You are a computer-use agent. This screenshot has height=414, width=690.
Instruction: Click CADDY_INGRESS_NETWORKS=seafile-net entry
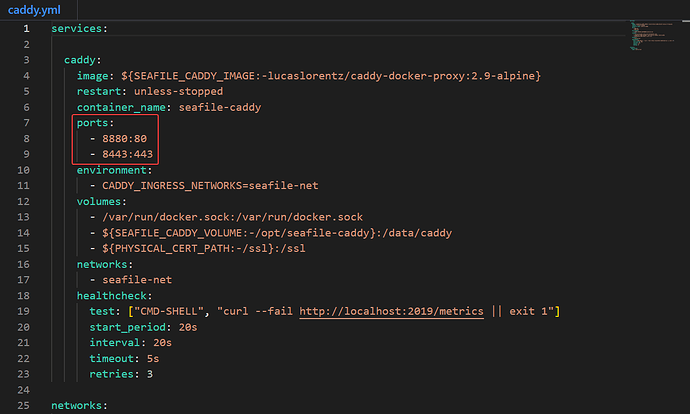point(210,186)
